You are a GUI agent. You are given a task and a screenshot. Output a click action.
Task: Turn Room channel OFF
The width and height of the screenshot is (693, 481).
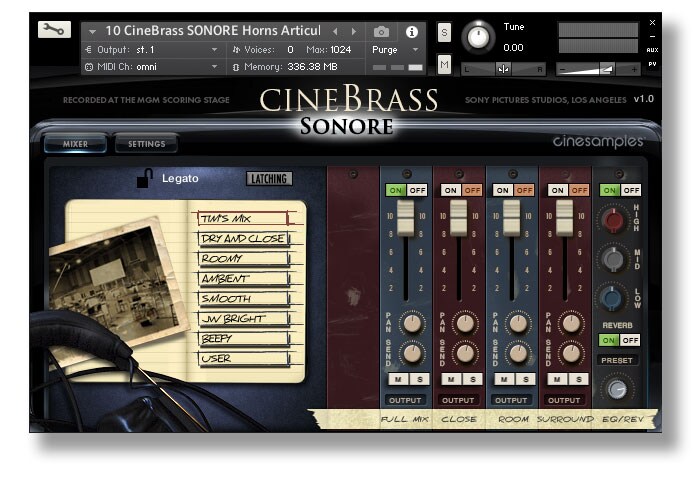524,190
